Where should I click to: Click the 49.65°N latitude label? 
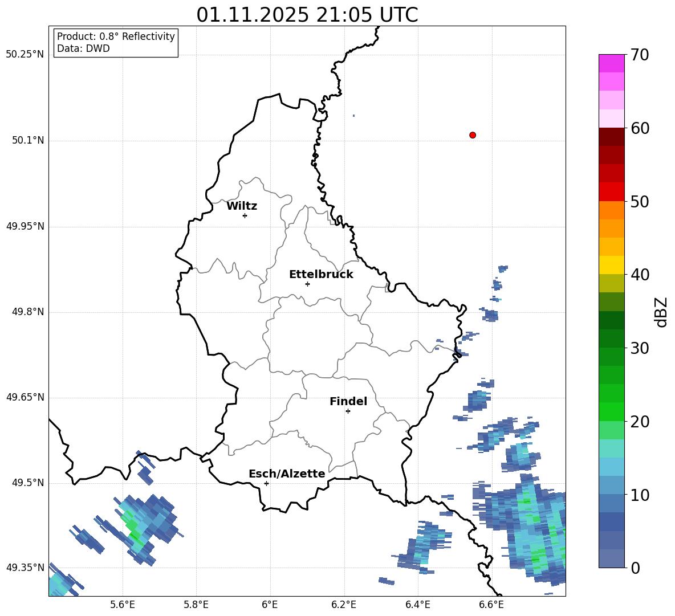[25, 397]
